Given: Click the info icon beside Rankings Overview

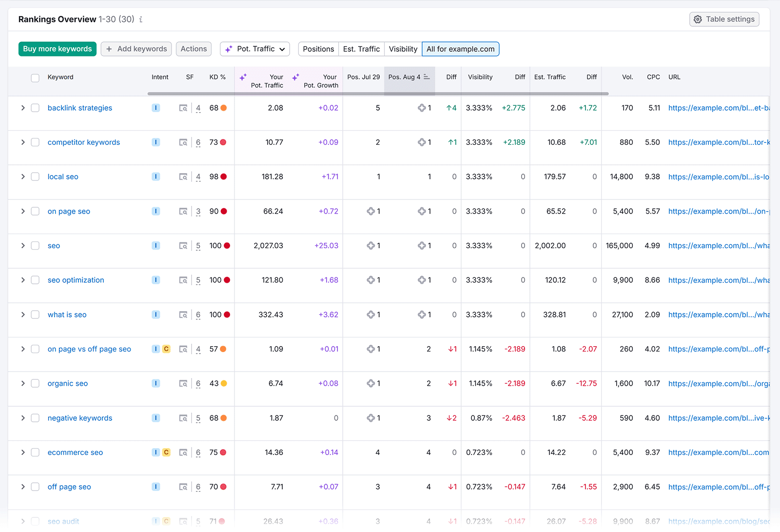Looking at the screenshot, I should tap(141, 20).
